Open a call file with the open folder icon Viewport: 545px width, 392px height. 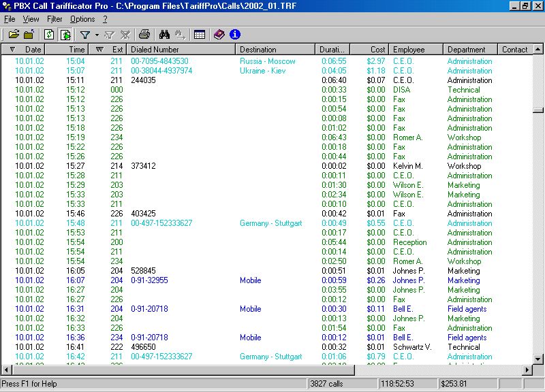(14, 35)
